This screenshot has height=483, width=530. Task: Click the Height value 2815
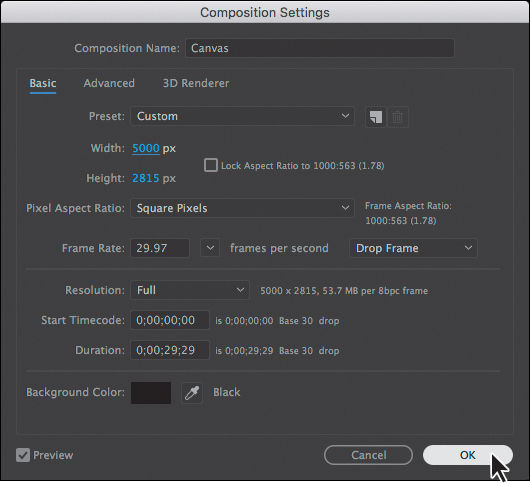point(145,178)
